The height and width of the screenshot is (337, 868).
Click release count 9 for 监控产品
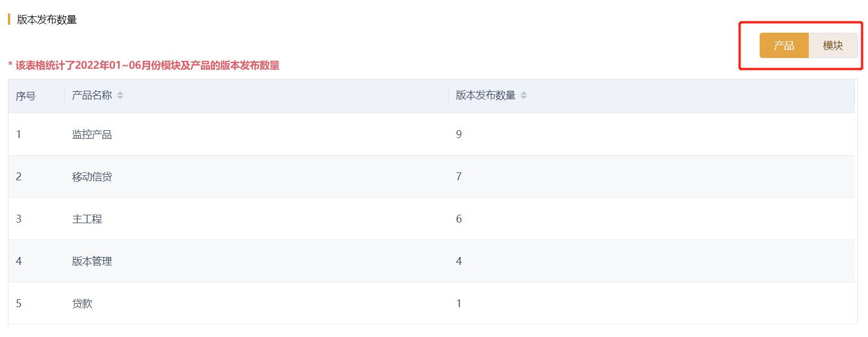pyautogui.click(x=459, y=135)
